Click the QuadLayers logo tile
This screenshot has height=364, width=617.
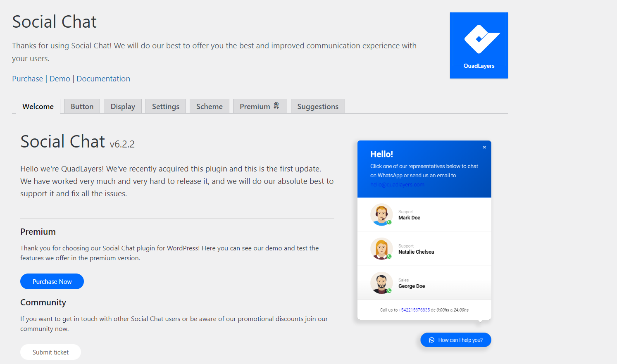479,45
